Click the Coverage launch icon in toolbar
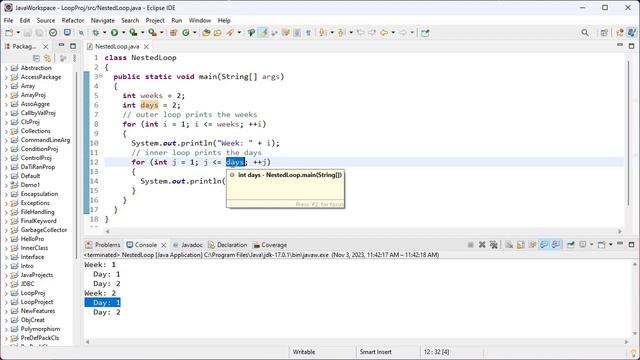This screenshot has height=360, width=640. (133, 33)
